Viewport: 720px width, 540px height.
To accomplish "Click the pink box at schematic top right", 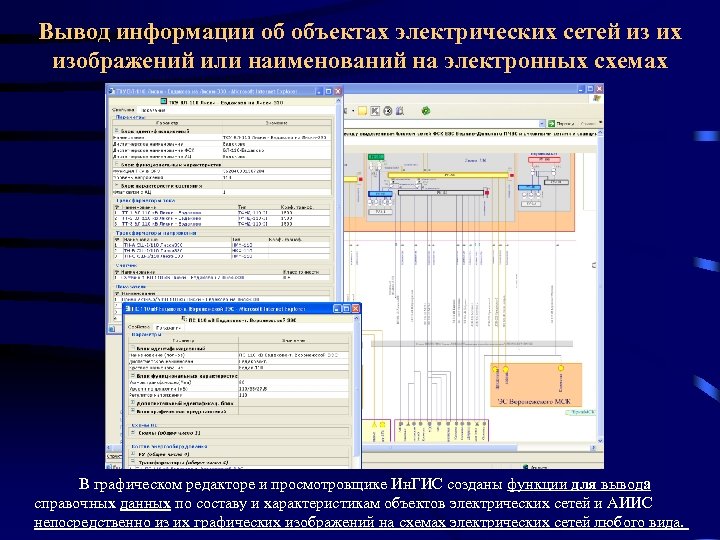I will (x=544, y=160).
